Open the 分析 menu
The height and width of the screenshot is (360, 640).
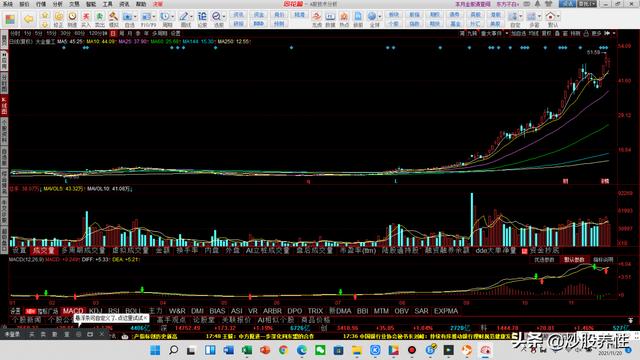click(x=58, y=4)
